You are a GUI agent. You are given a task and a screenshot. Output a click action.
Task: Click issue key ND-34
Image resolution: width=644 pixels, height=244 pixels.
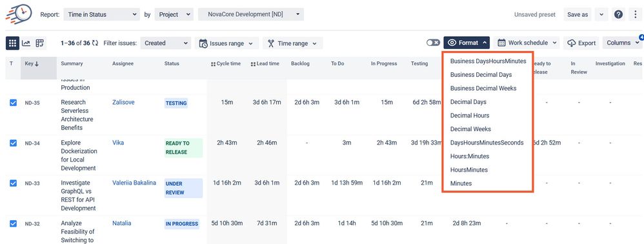pos(32,143)
